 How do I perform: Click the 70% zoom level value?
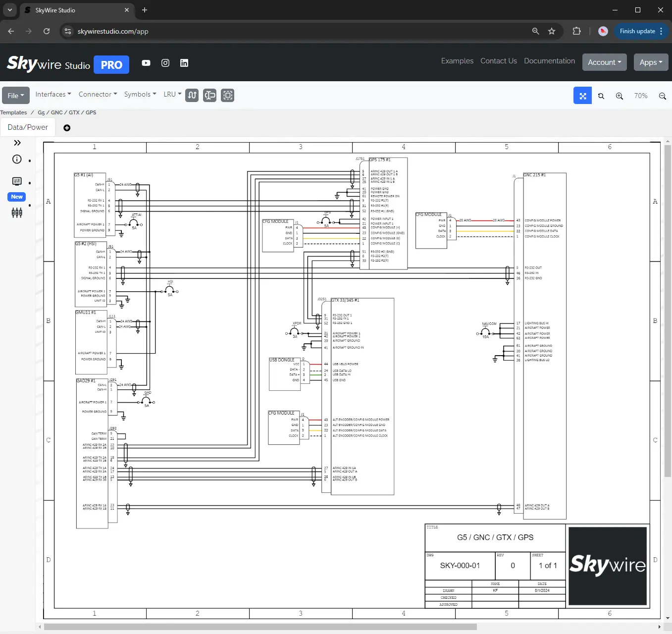pos(641,96)
